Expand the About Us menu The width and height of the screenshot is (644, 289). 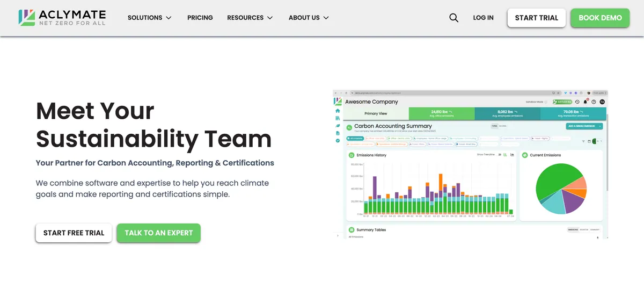(x=309, y=18)
